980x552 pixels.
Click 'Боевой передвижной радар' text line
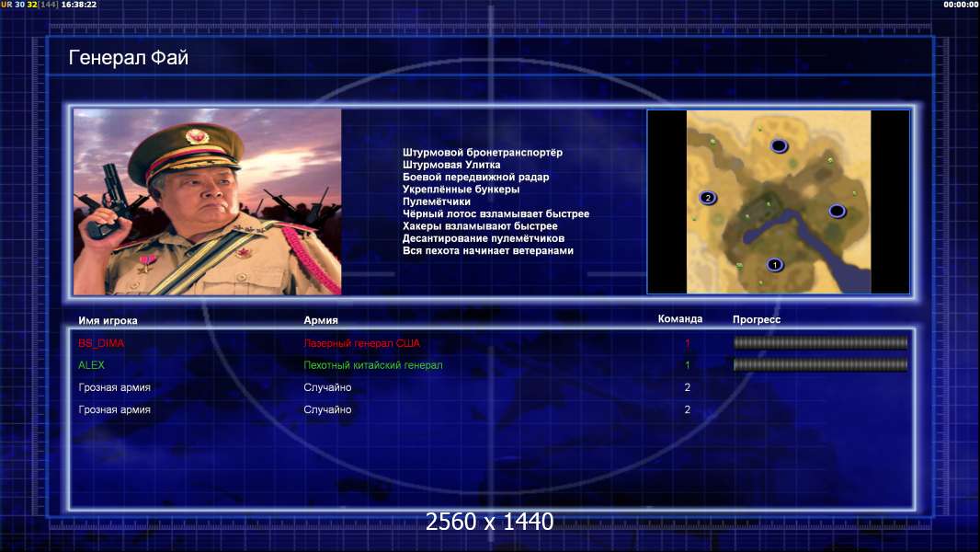coord(475,177)
